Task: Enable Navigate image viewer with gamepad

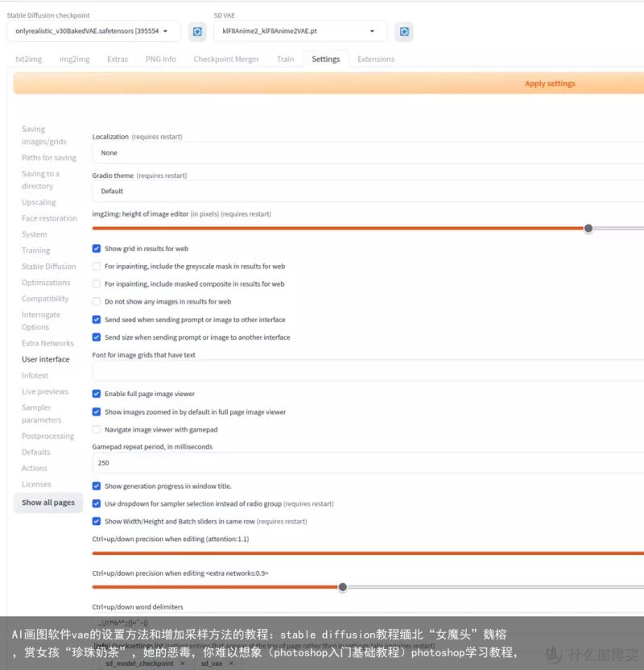Action: coord(97,429)
